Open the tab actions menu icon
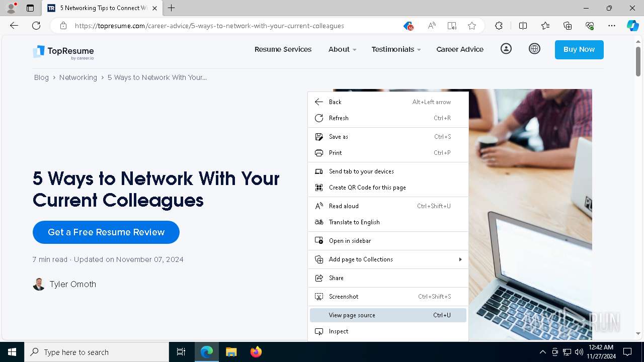The height and width of the screenshot is (362, 644). point(30,8)
